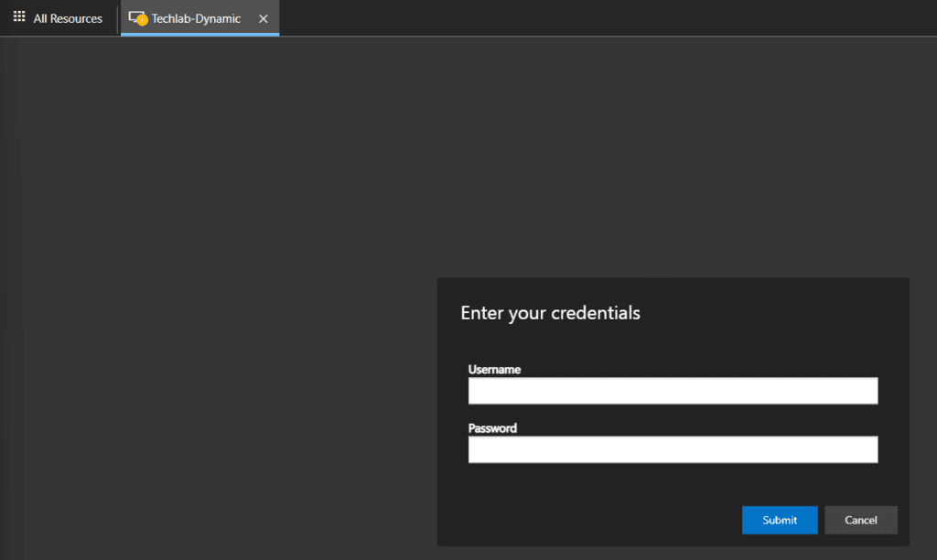Viewport: 937px width, 560px height.
Task: Focus the Password input field
Action: [673, 449]
